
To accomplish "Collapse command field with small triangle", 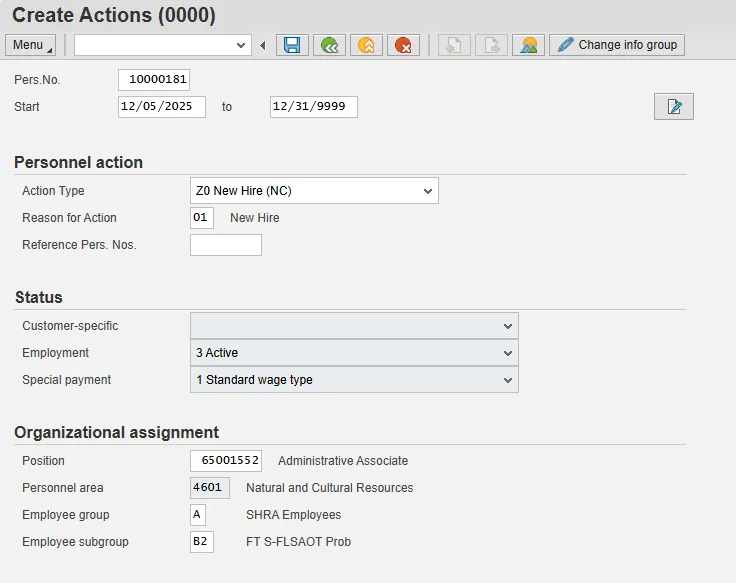I will pyautogui.click(x=263, y=45).
